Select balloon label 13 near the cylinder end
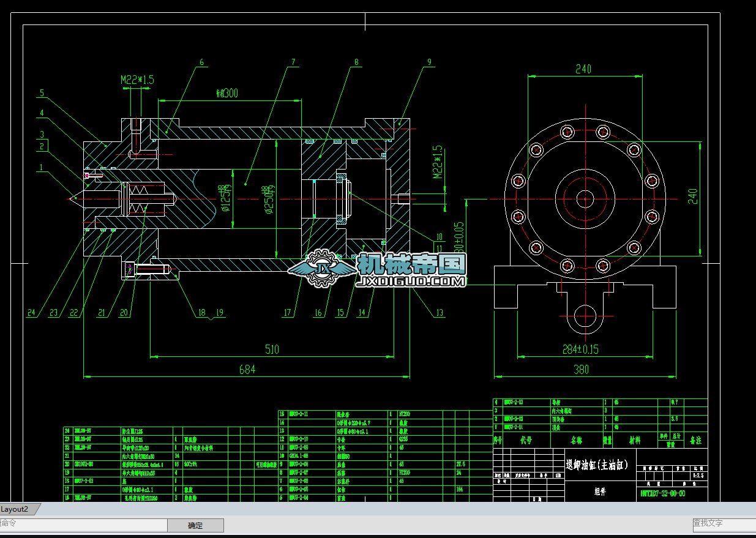 pos(440,313)
